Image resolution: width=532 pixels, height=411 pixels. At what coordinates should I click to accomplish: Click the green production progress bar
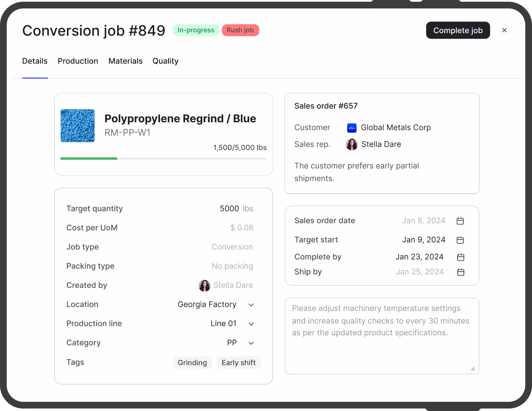[89, 158]
